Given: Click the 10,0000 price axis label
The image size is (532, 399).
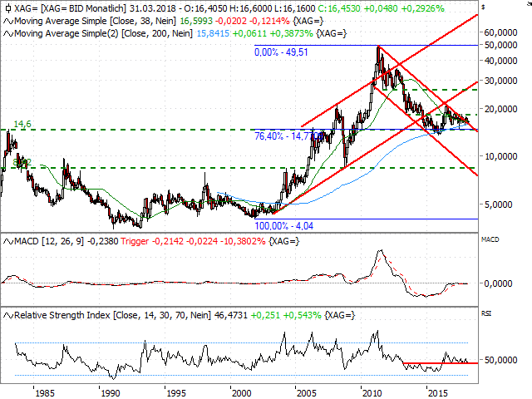Looking at the screenshot, I should (500, 156).
